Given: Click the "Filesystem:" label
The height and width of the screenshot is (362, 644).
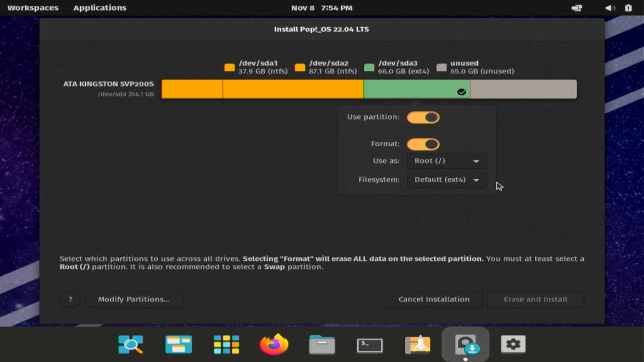Looking at the screenshot, I should click(x=379, y=180).
